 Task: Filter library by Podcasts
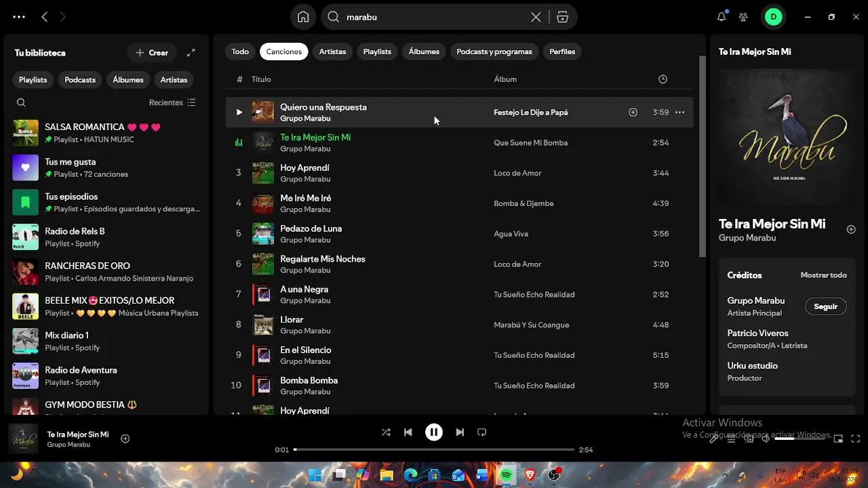point(80,79)
